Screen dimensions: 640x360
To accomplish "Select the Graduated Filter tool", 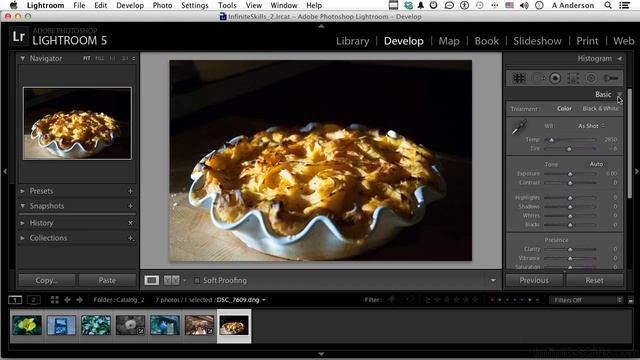I will 573,78.
